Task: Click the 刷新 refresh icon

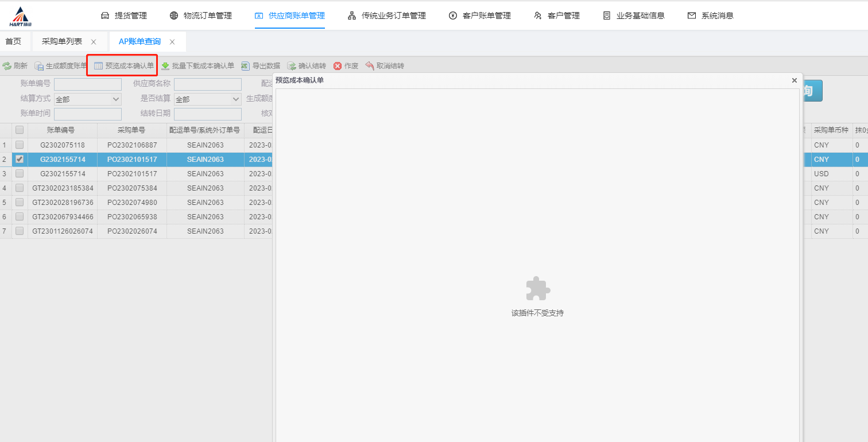Action: point(15,65)
